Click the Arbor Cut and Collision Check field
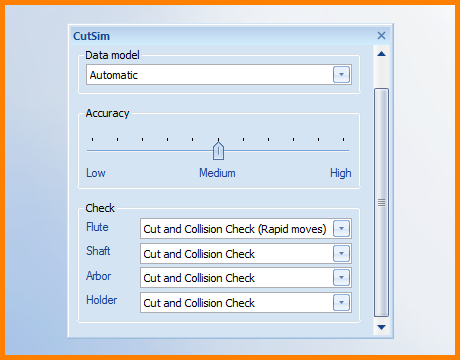Image resolution: width=460 pixels, height=360 pixels. (246, 278)
